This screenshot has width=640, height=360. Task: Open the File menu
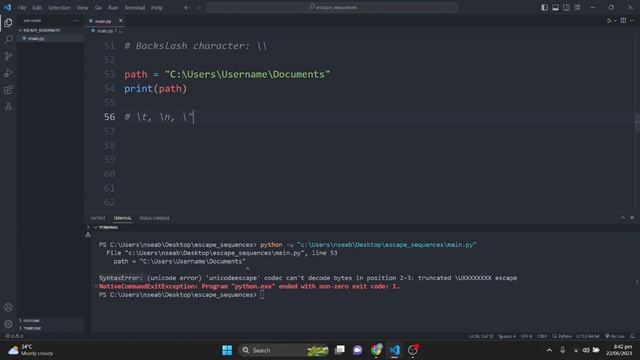tap(22, 8)
